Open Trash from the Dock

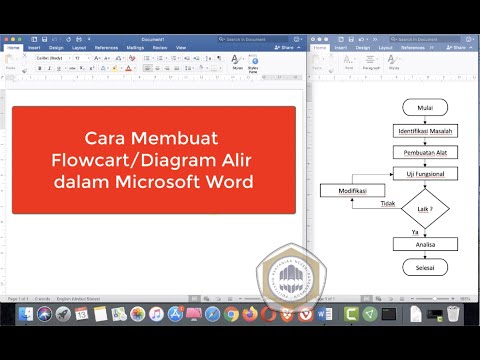(x=453, y=314)
